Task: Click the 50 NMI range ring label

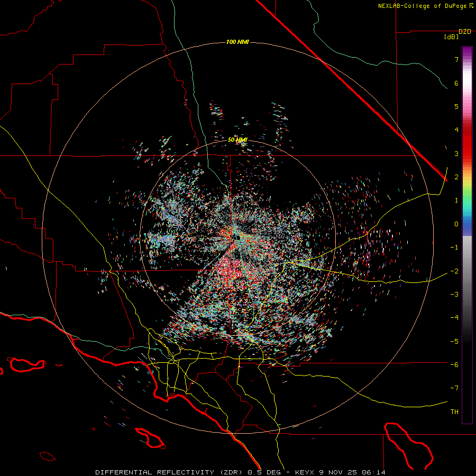Action: (237, 140)
